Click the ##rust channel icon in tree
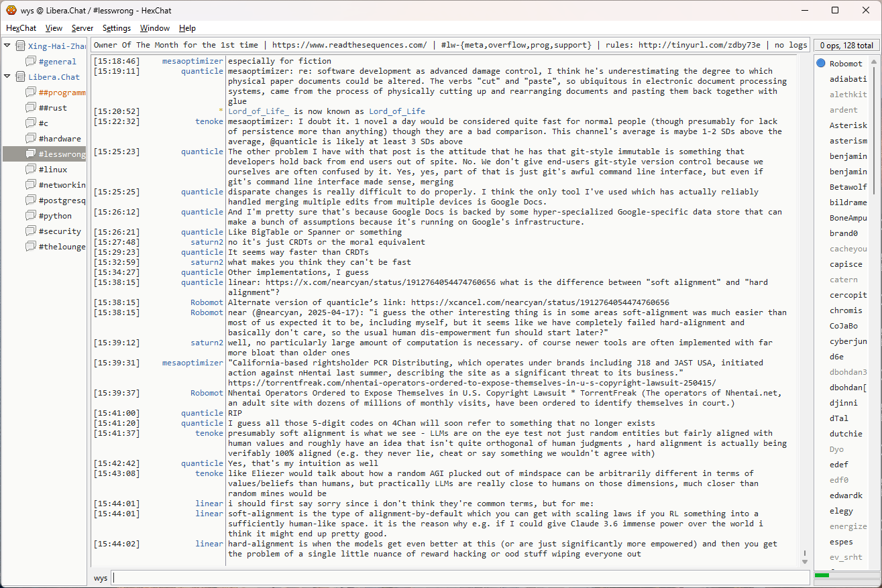Viewport: 882px width, 588px height. [x=31, y=108]
